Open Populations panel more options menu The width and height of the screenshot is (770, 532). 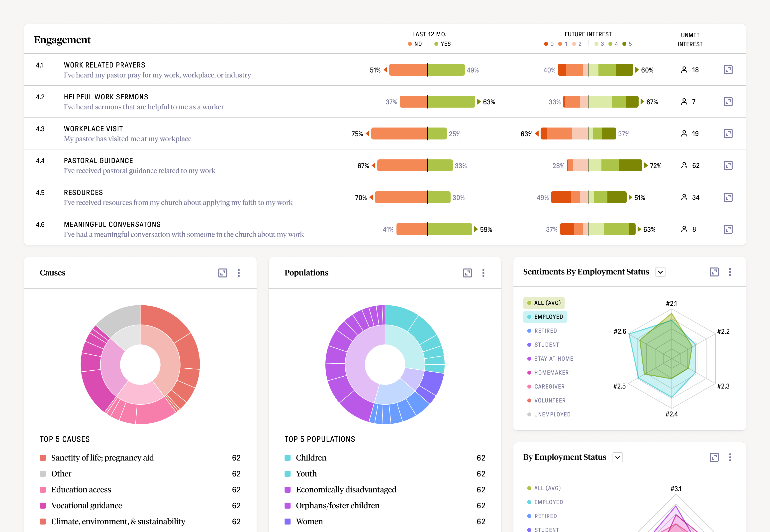point(483,273)
